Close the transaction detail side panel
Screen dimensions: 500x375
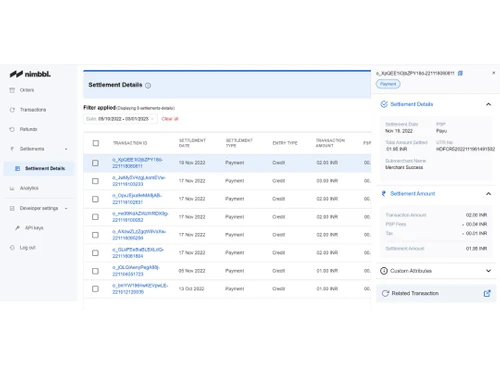(494, 73)
